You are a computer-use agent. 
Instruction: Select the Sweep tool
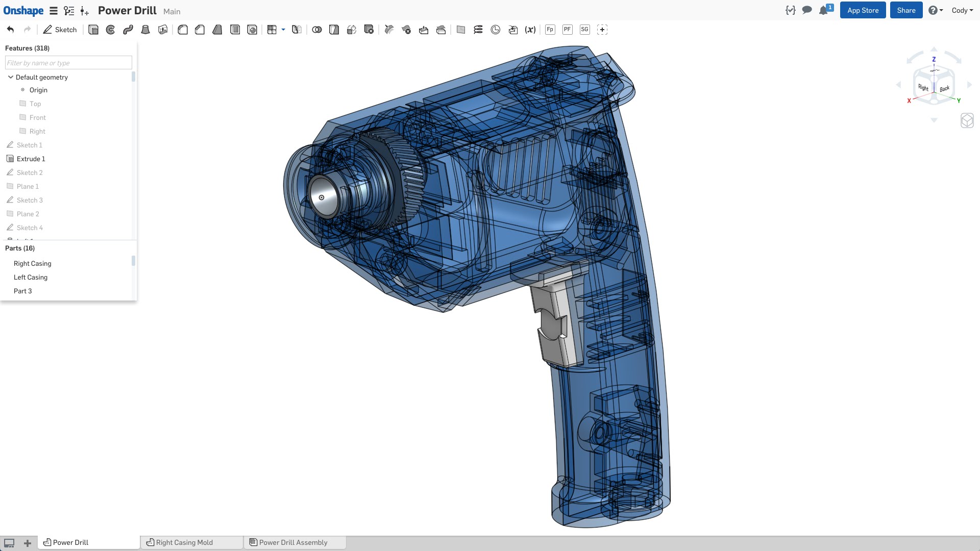click(x=128, y=30)
